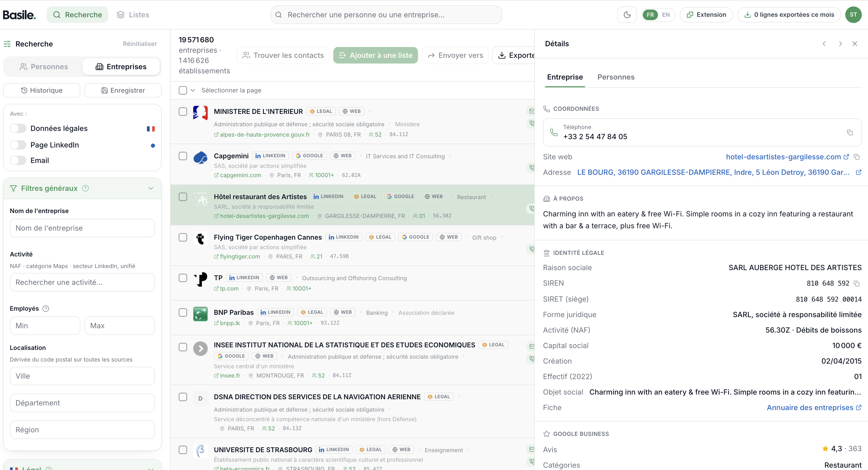Select Hôtel restaurant des Artistes checkbox
868x470 pixels.
183,197
